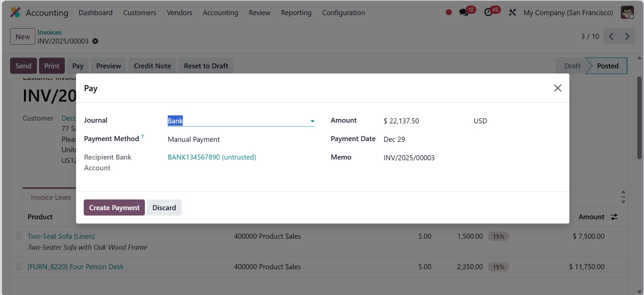Image resolution: width=644 pixels, height=295 pixels.
Task: Open the company switcher My Company (San Francisco)
Action: pos(568,12)
